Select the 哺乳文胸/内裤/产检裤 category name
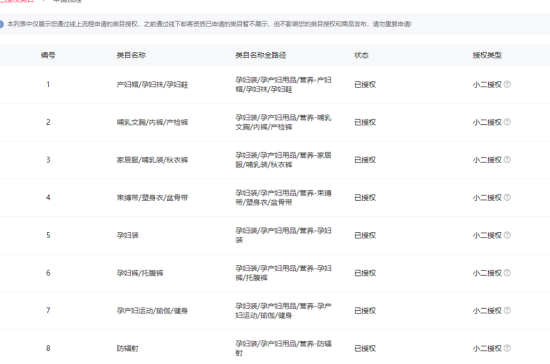The width and height of the screenshot is (550, 364). point(152,122)
